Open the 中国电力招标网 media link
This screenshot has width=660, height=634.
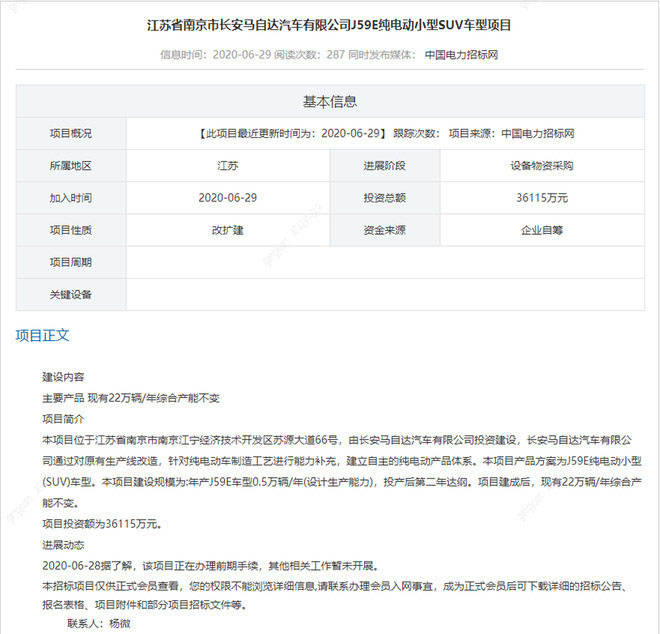[x=461, y=55]
